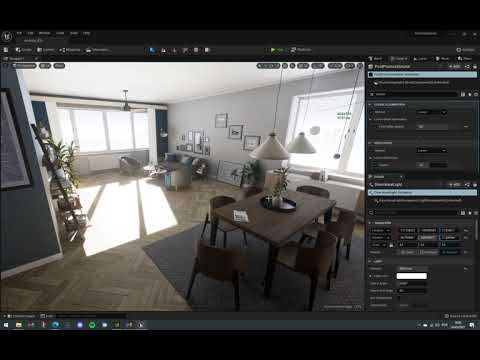Open the Platforms menu button
The image size is (480, 360).
pyautogui.click(x=301, y=50)
